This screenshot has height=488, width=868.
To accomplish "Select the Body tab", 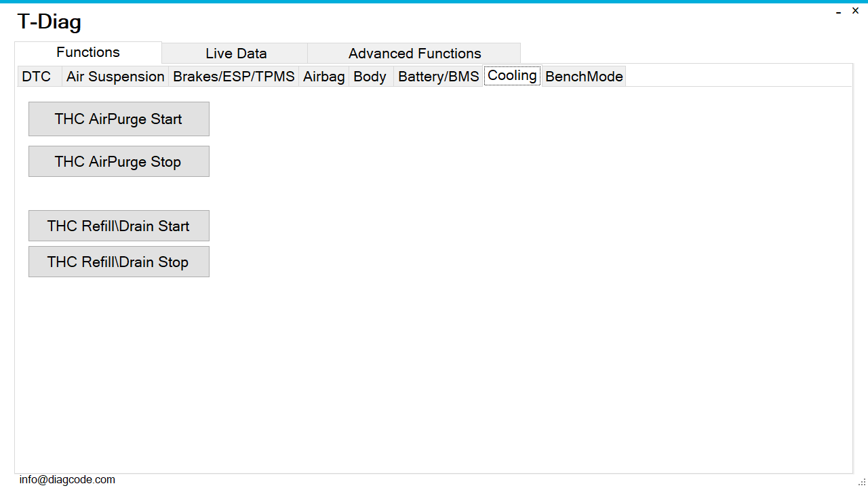I will [370, 77].
